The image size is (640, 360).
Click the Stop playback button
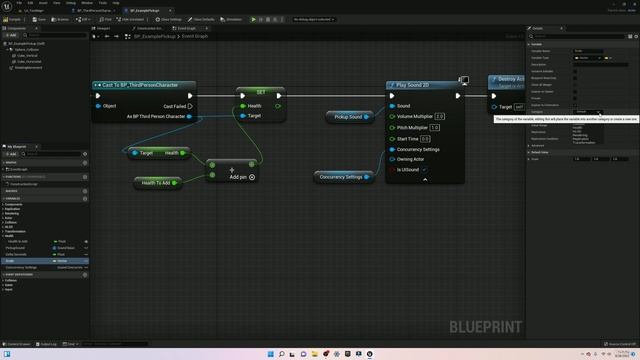[268, 19]
